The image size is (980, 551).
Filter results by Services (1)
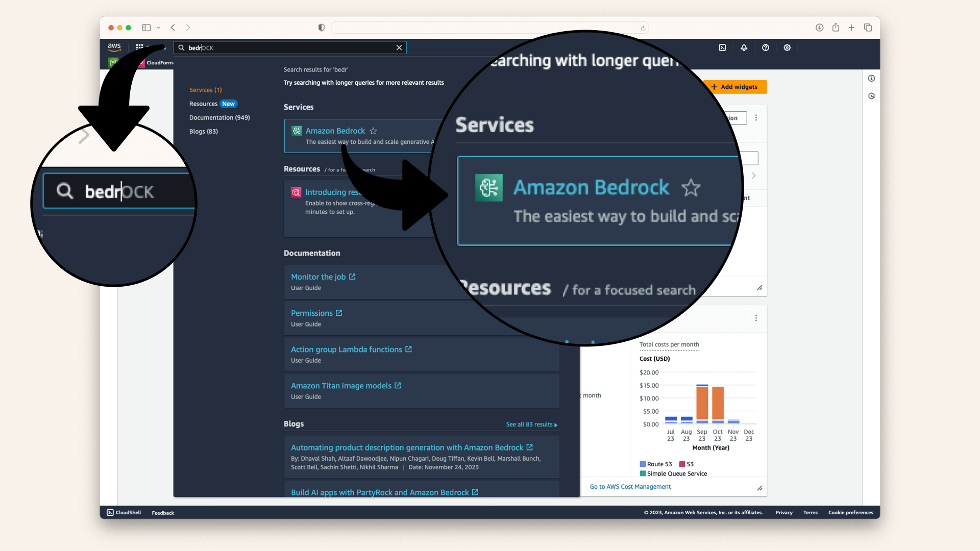205,90
